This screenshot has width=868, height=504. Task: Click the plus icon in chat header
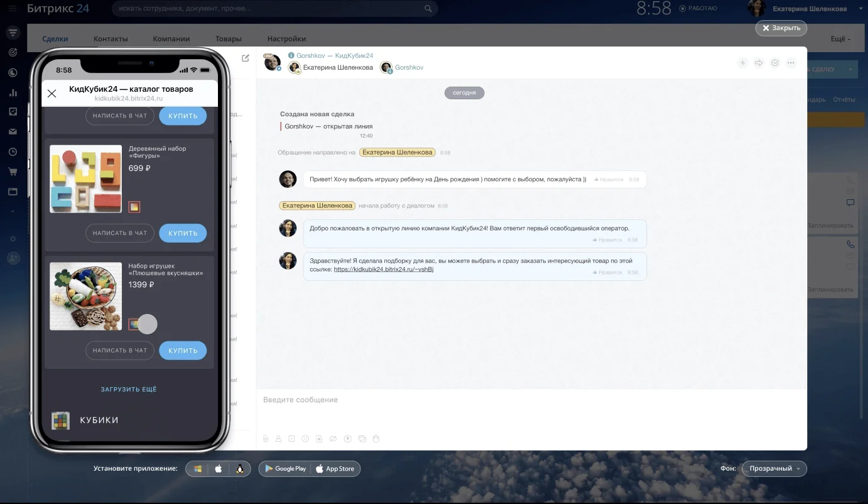click(742, 63)
